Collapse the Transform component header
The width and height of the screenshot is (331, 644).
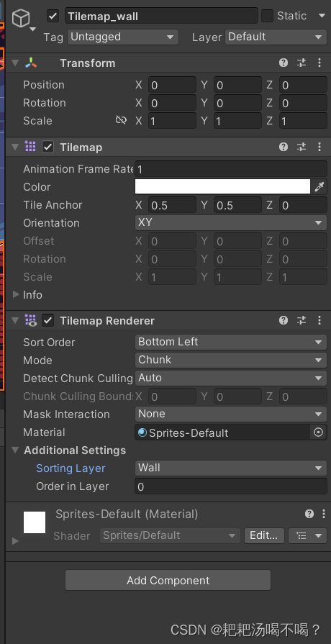click(15, 63)
